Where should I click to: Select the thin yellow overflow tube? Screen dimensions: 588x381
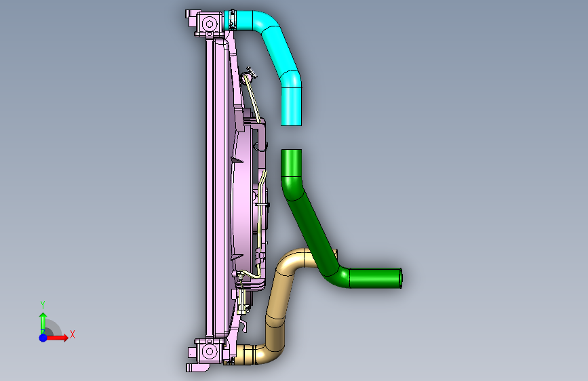pos(251,98)
